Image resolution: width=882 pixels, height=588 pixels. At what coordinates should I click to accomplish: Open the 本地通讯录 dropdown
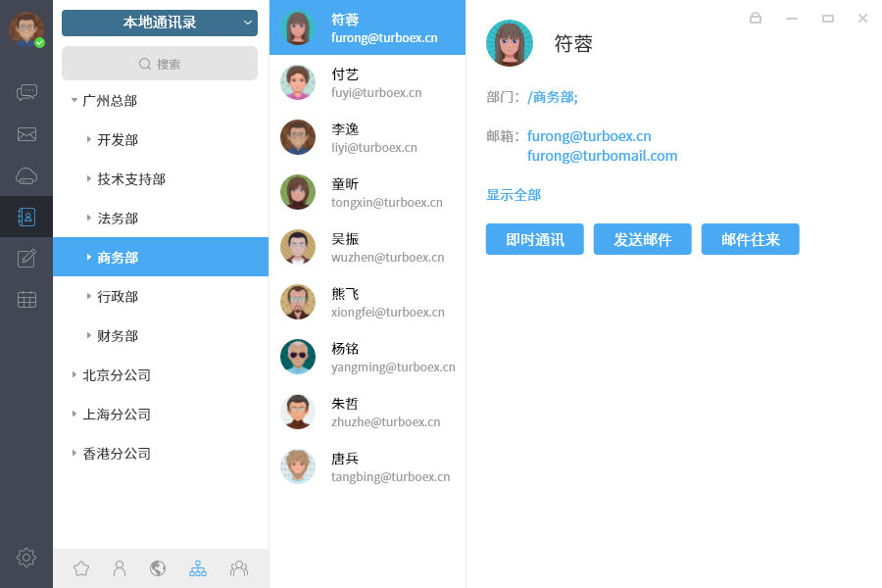(x=160, y=23)
